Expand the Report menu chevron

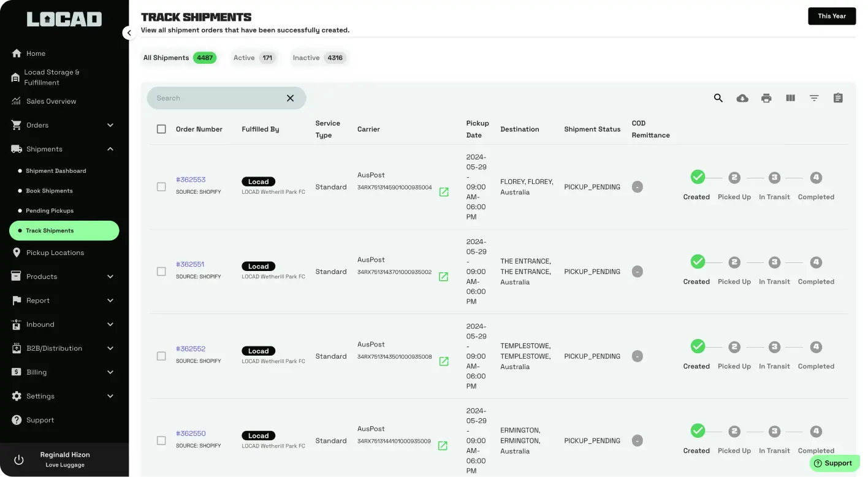click(110, 300)
